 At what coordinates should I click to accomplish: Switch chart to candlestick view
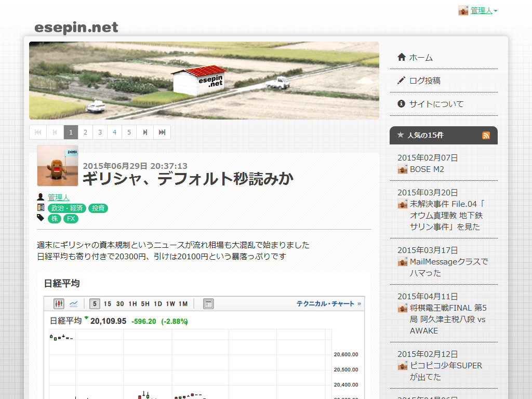point(59,303)
